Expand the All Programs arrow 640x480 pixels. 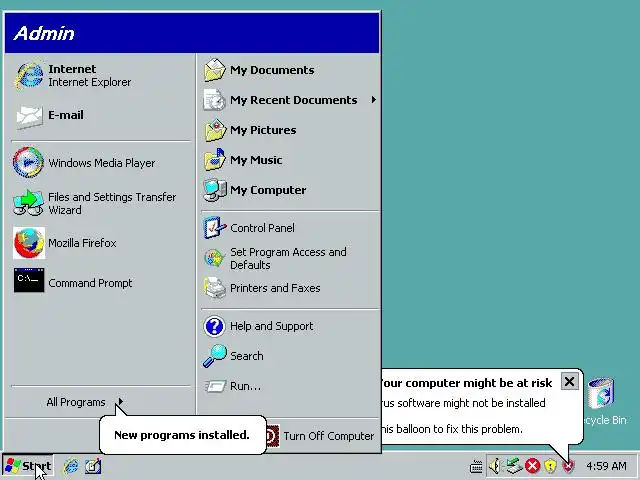121,402
